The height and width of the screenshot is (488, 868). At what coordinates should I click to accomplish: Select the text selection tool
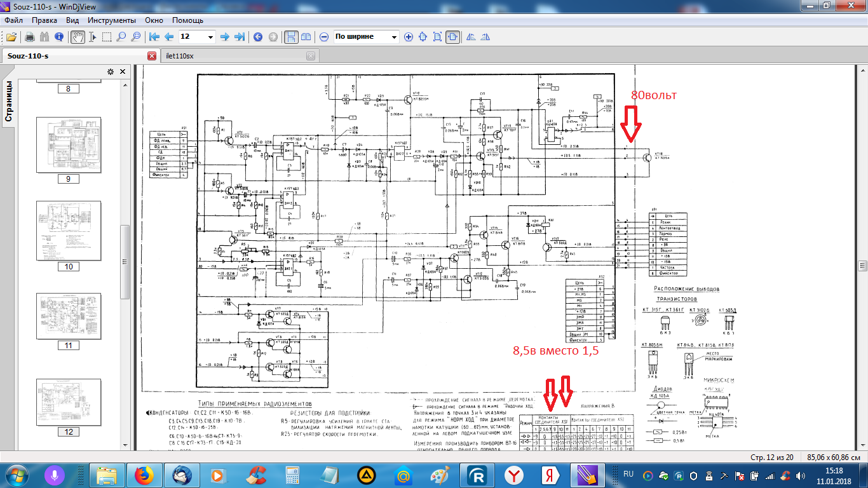(92, 37)
